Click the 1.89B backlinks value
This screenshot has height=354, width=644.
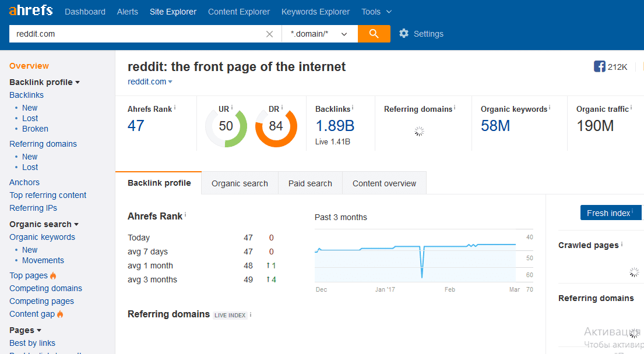pos(335,126)
